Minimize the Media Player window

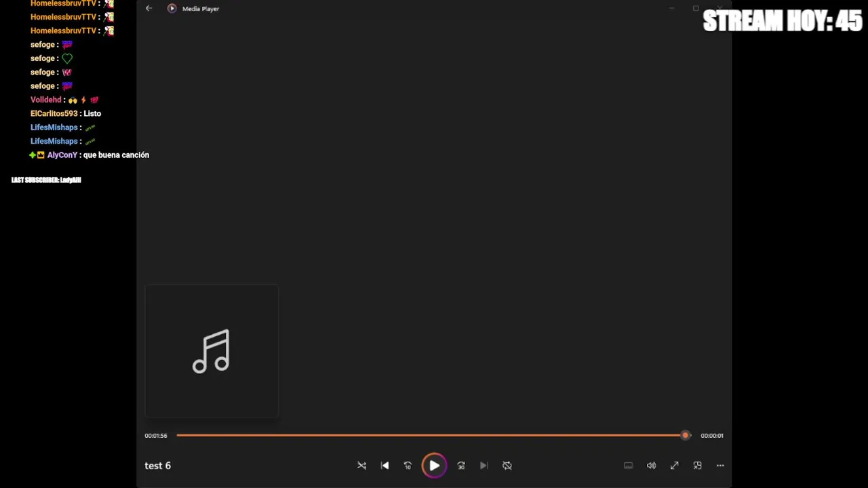coord(671,8)
